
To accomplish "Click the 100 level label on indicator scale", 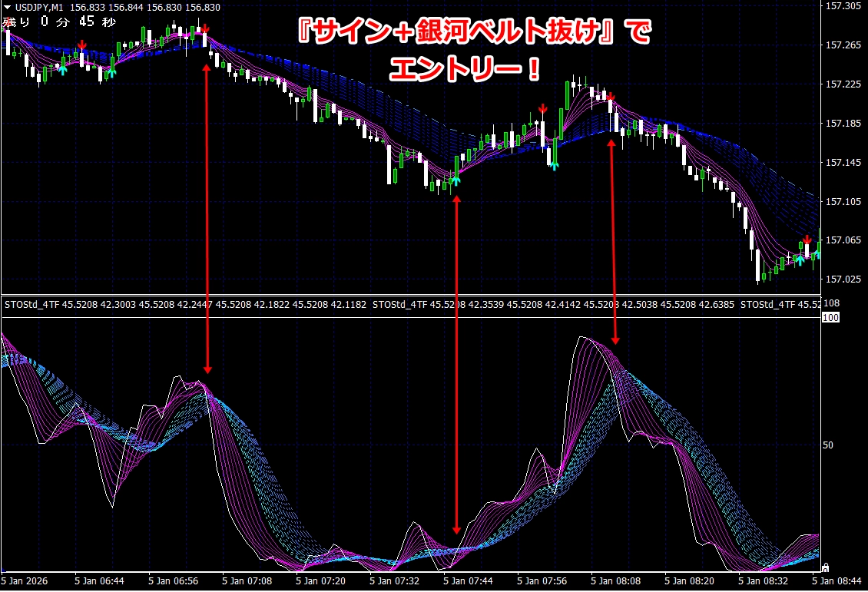I will [x=830, y=316].
